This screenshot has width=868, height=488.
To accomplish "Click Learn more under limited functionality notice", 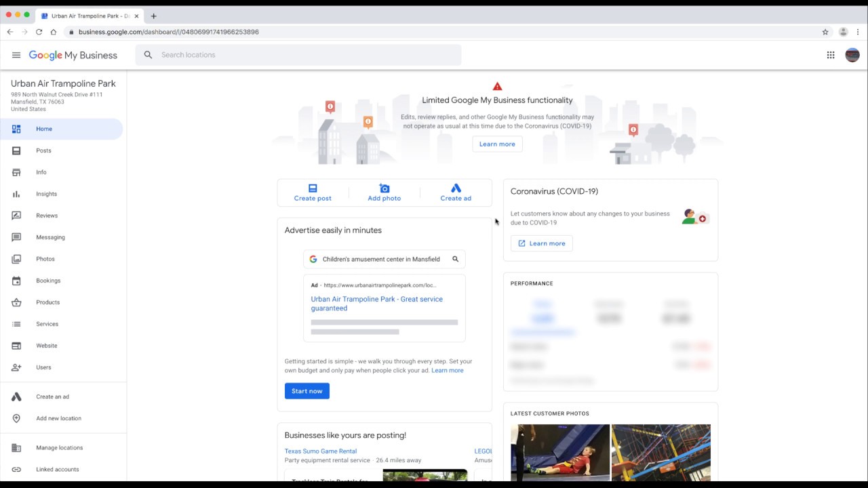I will coord(497,144).
